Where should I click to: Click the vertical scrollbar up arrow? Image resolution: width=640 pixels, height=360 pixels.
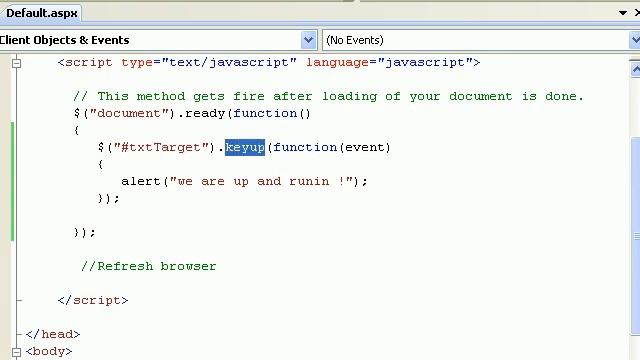[635, 69]
